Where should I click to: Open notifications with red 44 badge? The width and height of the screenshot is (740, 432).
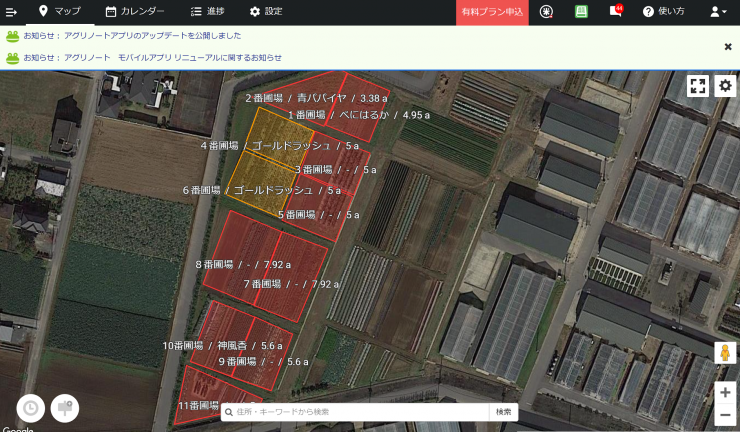tap(616, 11)
